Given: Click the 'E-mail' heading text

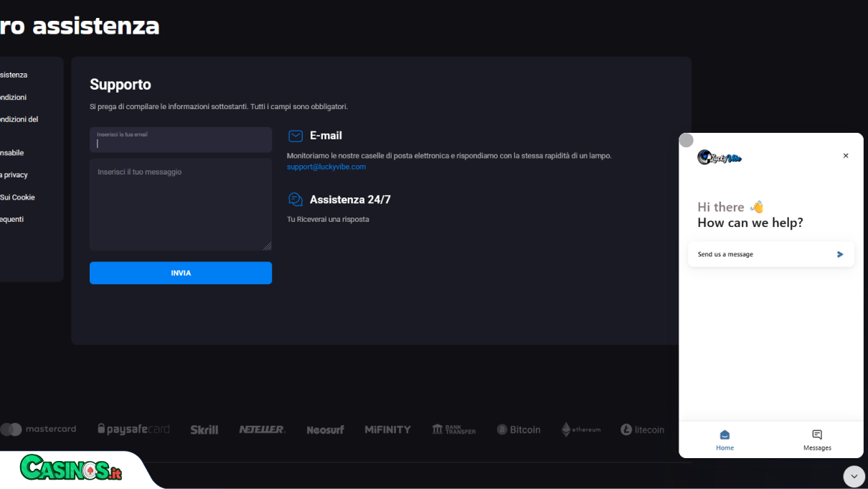Looking at the screenshot, I should [326, 136].
